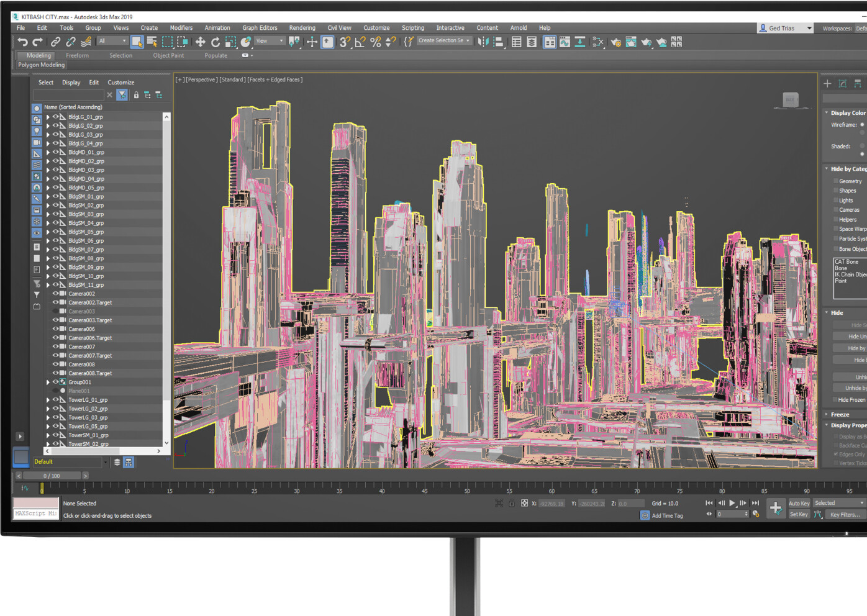Open the Create Selection Set dropdown

(x=468, y=41)
